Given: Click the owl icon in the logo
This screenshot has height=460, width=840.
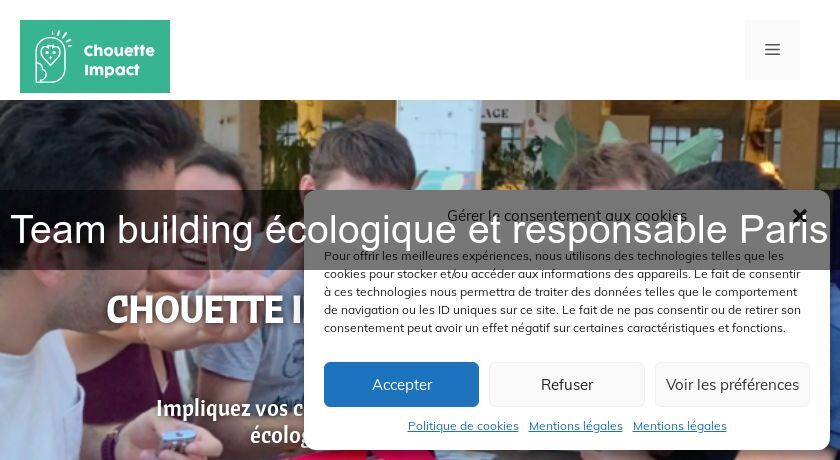Looking at the screenshot, I should tap(52, 57).
